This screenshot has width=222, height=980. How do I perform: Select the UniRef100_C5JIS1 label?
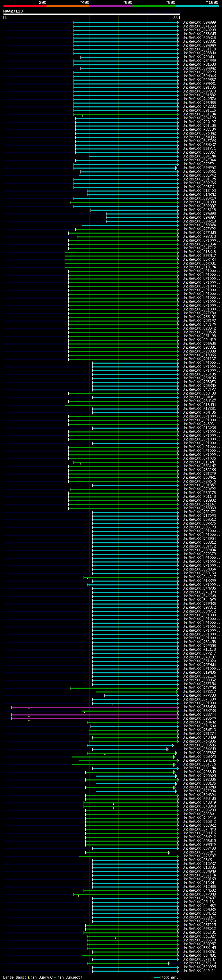(199, 902)
